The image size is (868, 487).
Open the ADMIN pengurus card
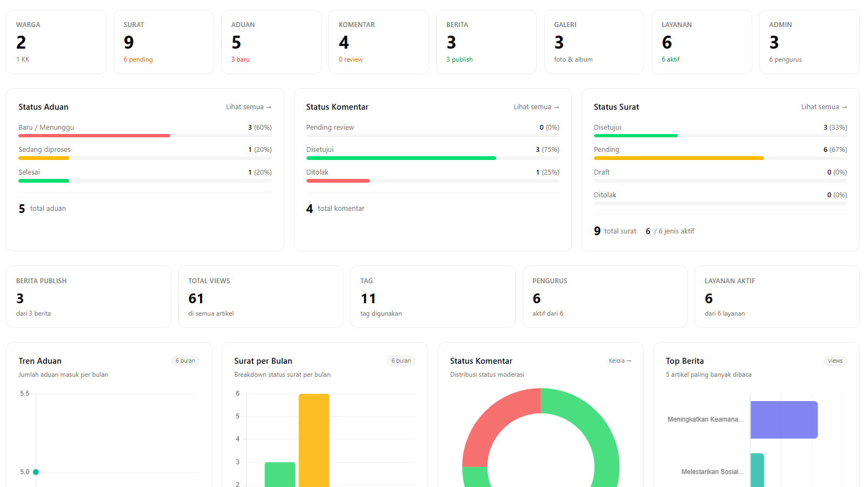pyautogui.click(x=809, y=42)
